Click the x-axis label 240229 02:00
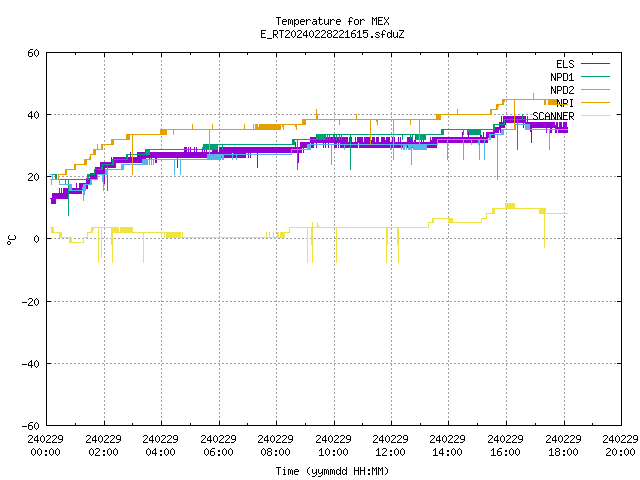The image size is (640, 480). (104, 446)
